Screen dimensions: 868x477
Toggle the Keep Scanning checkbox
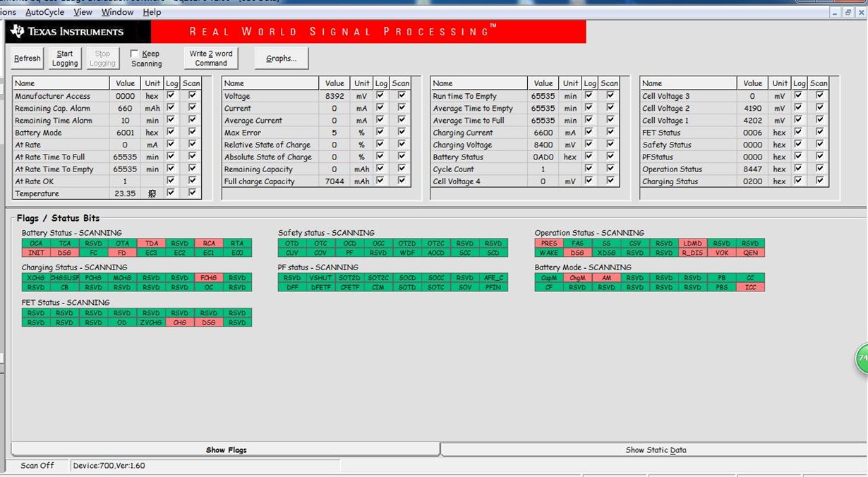[134, 54]
